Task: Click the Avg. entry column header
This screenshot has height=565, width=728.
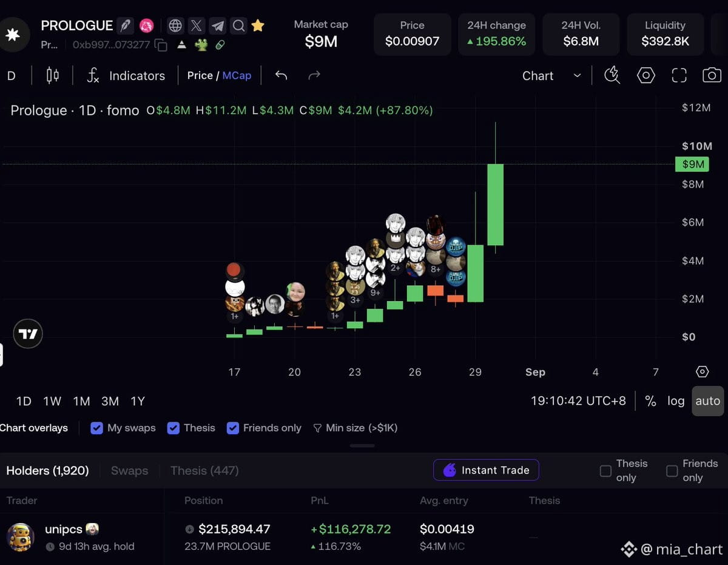Action: (x=444, y=501)
